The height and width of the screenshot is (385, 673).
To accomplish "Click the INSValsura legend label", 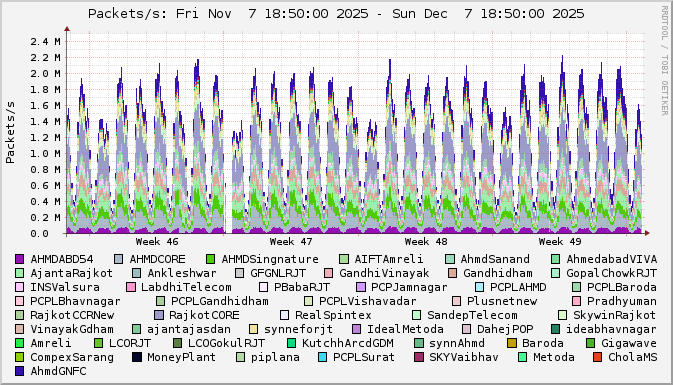I will coord(65,287).
